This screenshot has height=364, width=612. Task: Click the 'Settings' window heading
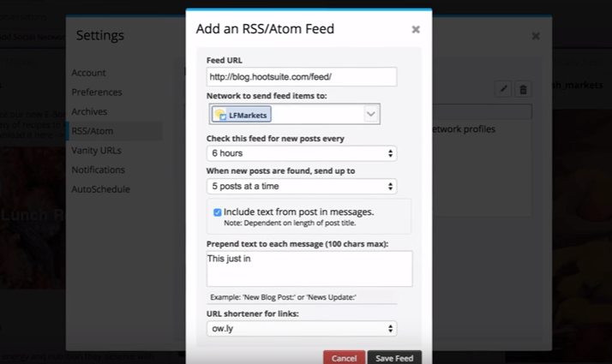(x=100, y=35)
